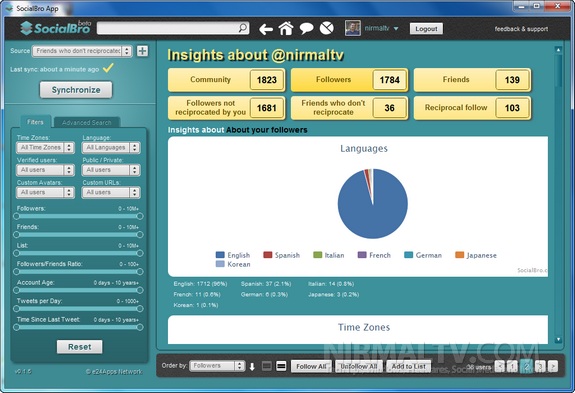Click Followers not reciprocated by you tile
The width and height of the screenshot is (575, 393).
point(226,108)
